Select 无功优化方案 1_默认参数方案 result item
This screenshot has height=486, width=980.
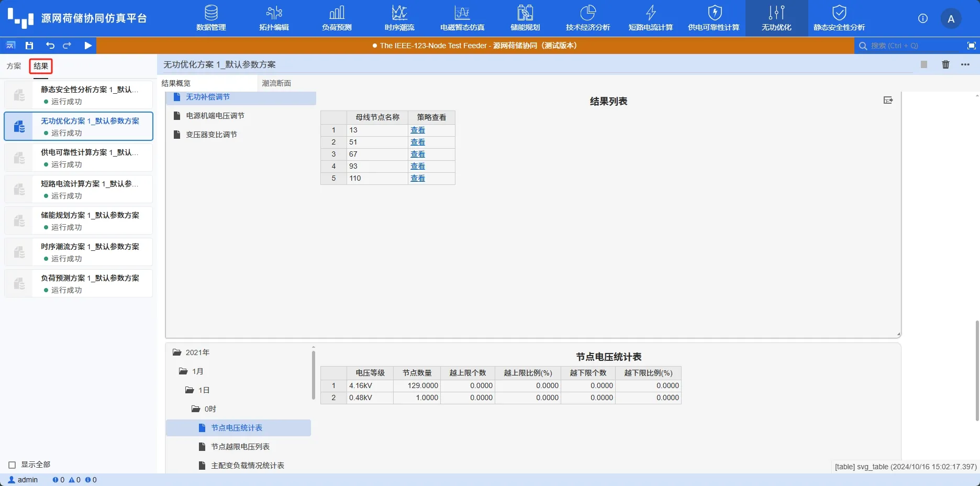click(x=79, y=126)
